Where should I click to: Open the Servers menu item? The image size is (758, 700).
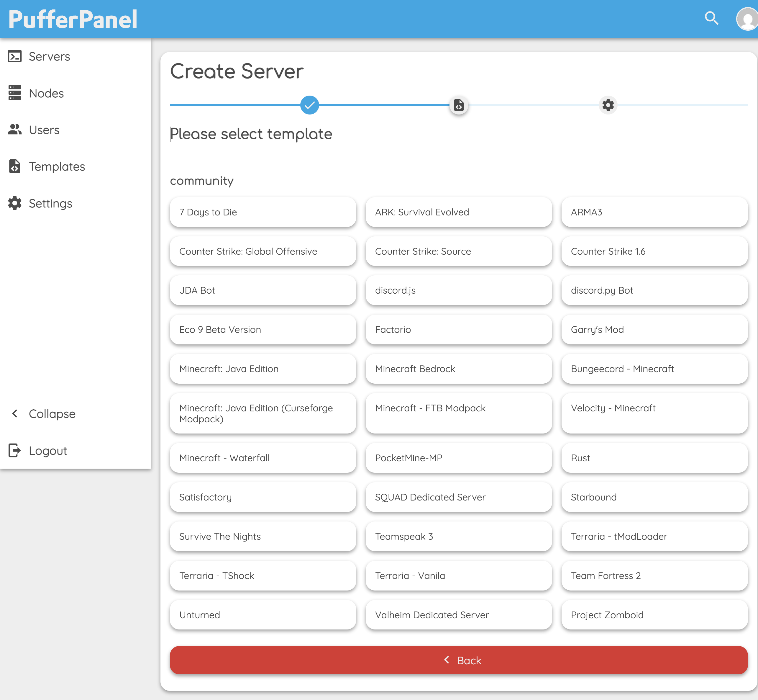point(75,56)
